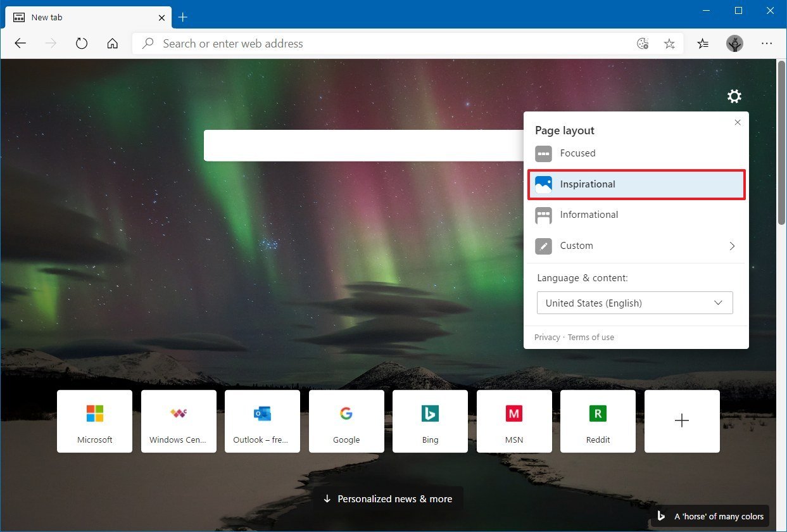Viewport: 787px width, 532px height.
Task: Maximize the browser window
Action: 738,11
